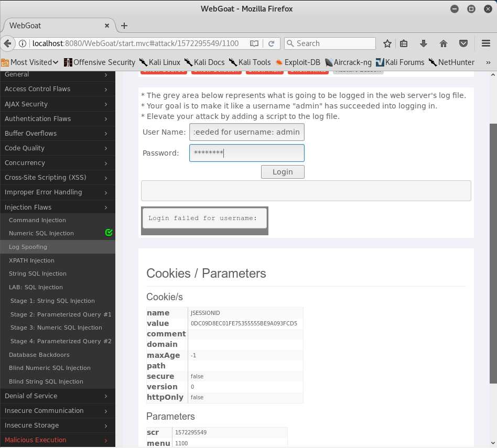Expand Insecure Storage category

pyautogui.click(x=57, y=425)
